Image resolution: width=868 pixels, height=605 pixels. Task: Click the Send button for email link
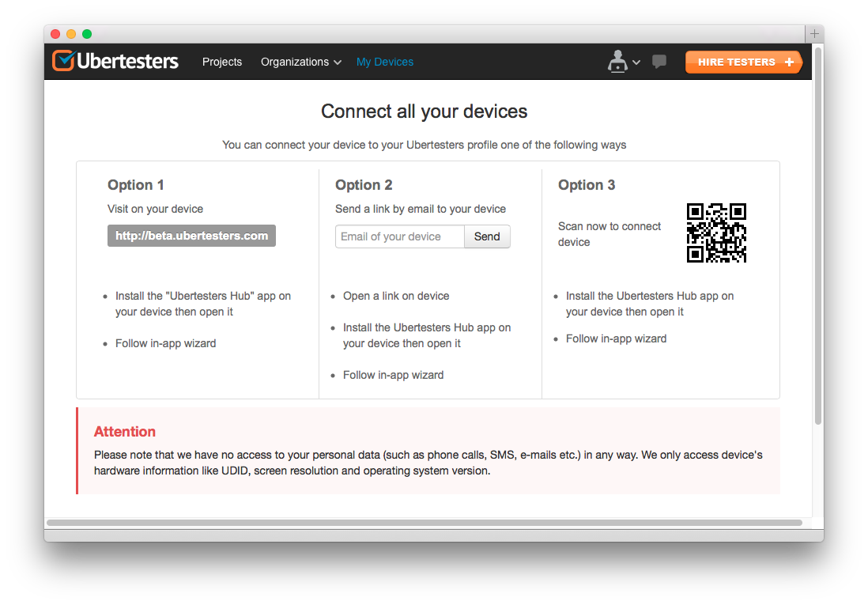pos(487,236)
